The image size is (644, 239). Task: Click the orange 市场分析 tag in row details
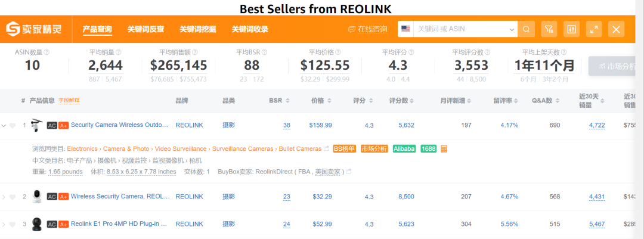(374, 148)
